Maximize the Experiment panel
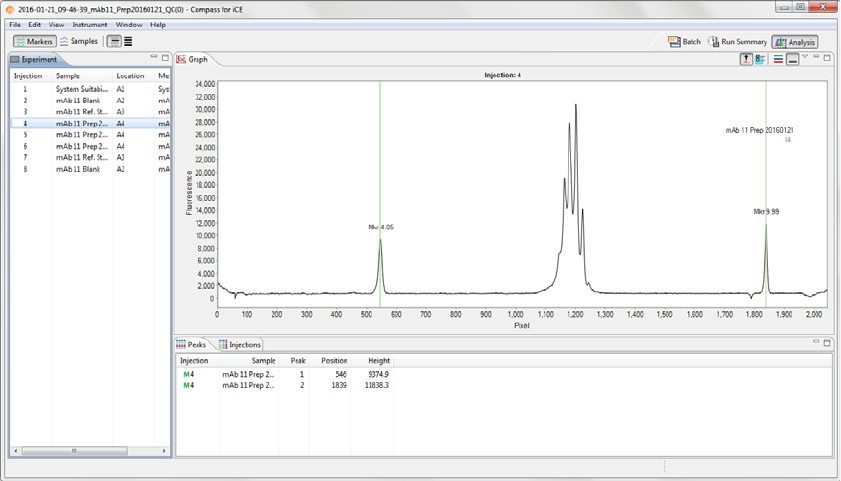 pos(165,58)
